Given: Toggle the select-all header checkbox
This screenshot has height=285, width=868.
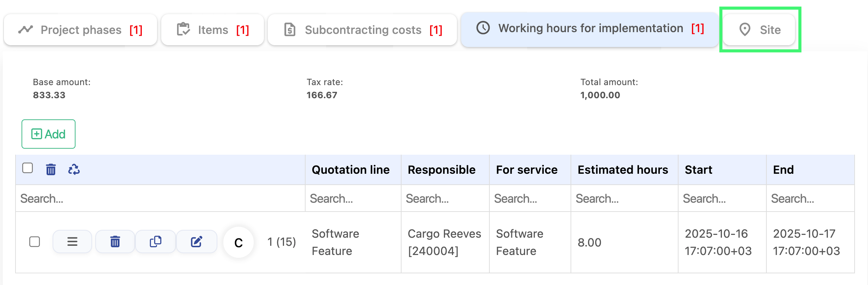Looking at the screenshot, I should coord(28,168).
